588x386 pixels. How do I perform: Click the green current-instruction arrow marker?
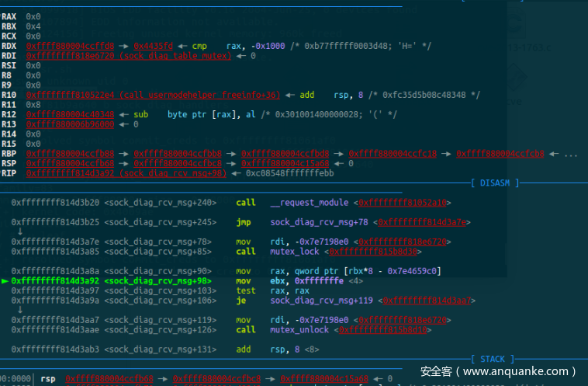click(5, 280)
